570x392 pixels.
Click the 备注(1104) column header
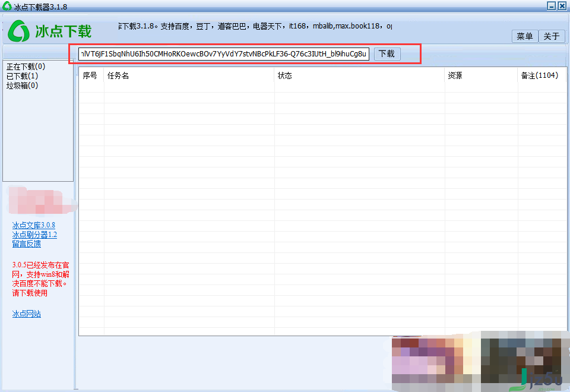pyautogui.click(x=541, y=75)
